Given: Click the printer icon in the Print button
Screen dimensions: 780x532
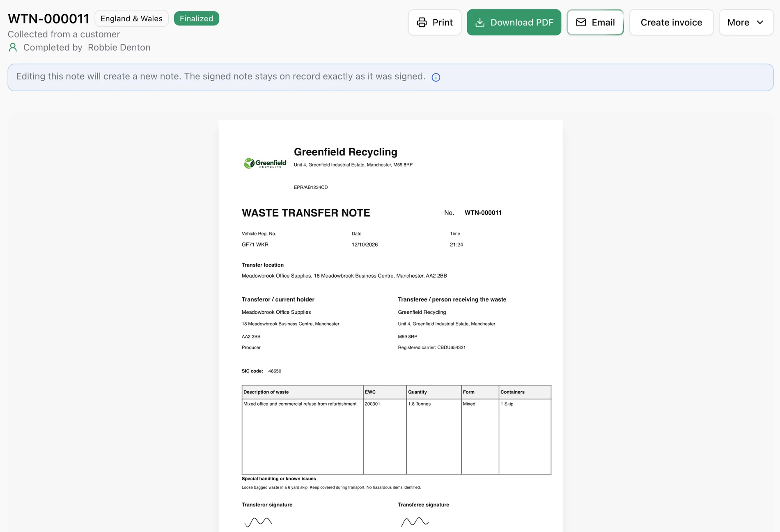Looking at the screenshot, I should point(422,23).
